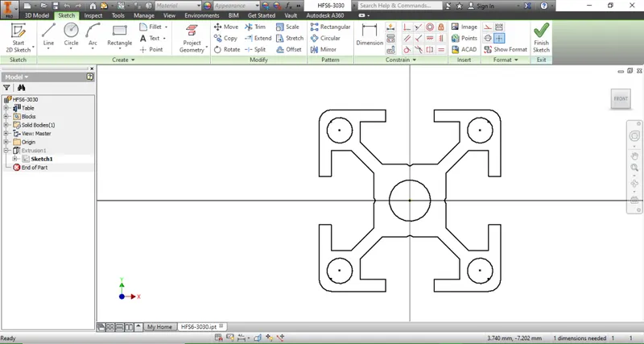Screen dimensions: 644x344
Task: Click the Stretch button
Action: pos(290,38)
